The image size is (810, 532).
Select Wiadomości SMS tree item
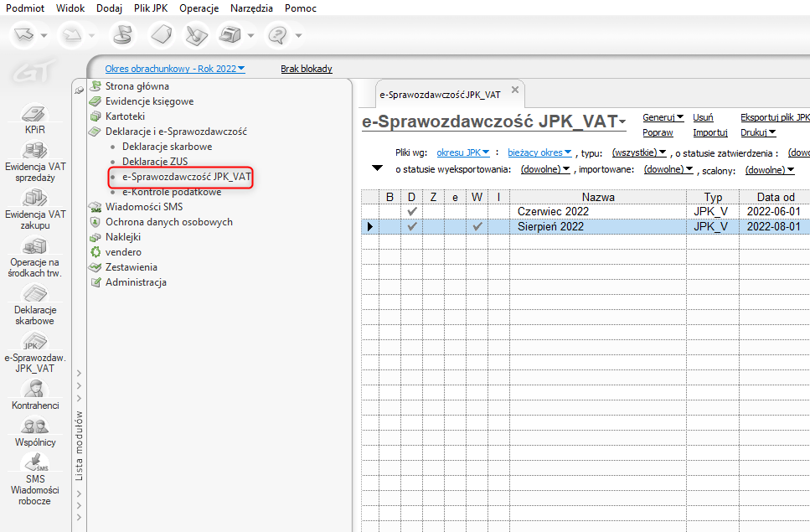[144, 207]
